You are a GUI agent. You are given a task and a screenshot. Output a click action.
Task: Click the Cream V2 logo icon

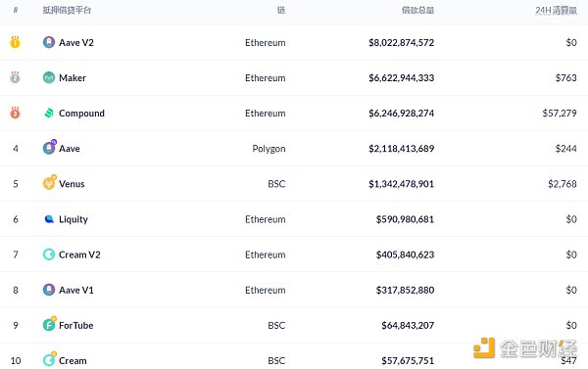(x=49, y=254)
